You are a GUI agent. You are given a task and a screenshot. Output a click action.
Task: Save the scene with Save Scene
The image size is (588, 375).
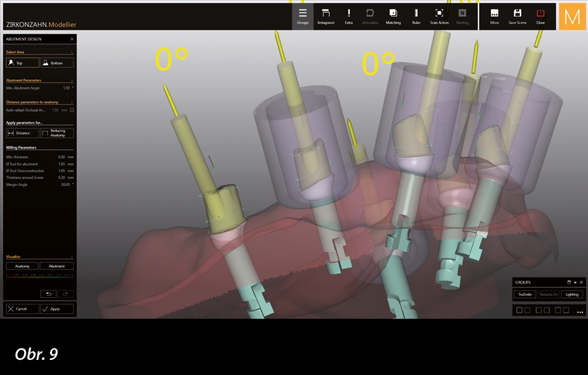point(517,16)
